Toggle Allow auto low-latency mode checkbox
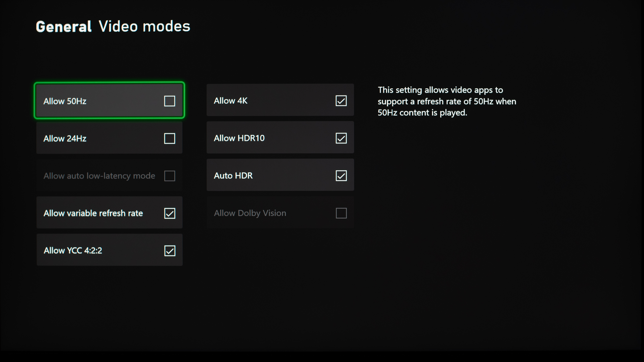 (x=170, y=176)
